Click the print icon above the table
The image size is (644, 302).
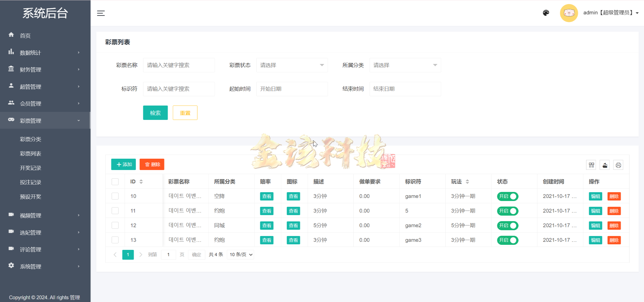pos(618,165)
